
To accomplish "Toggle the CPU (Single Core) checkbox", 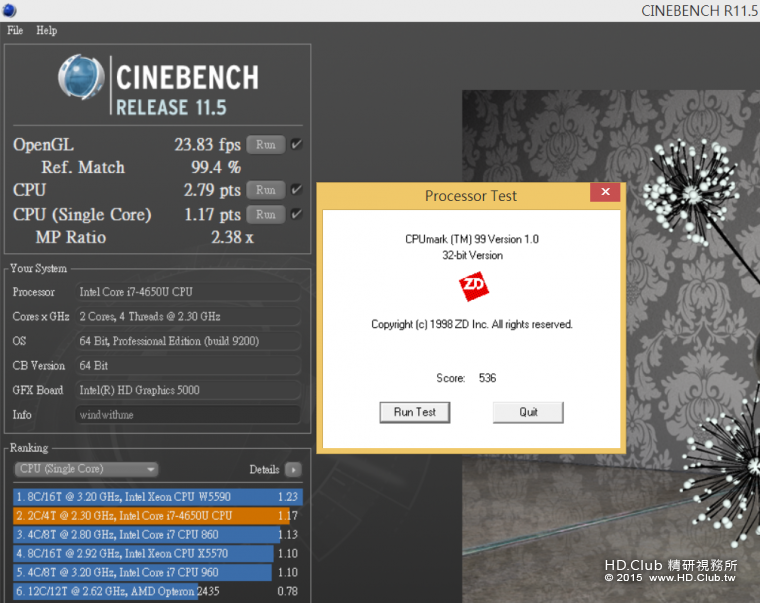I will 296,214.
